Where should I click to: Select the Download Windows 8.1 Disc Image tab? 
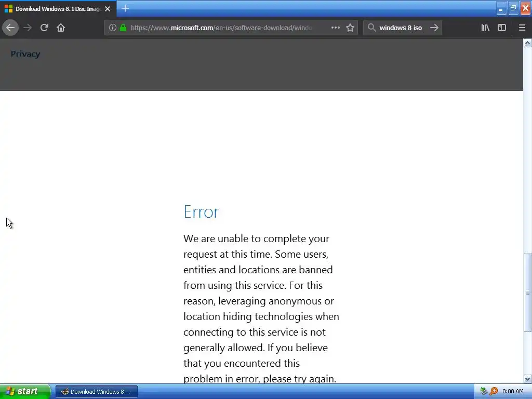click(58, 8)
